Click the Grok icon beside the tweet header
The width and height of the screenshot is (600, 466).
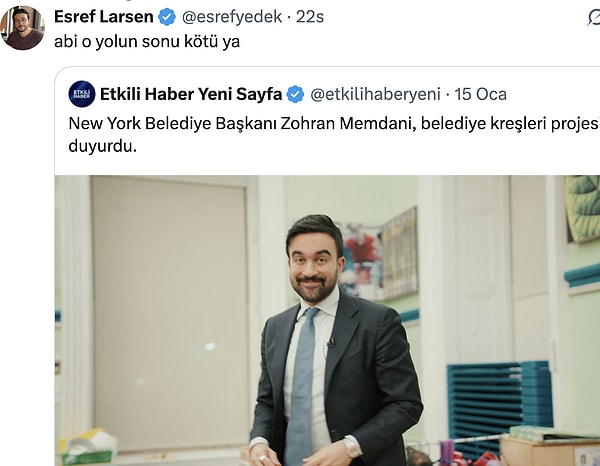[593, 18]
